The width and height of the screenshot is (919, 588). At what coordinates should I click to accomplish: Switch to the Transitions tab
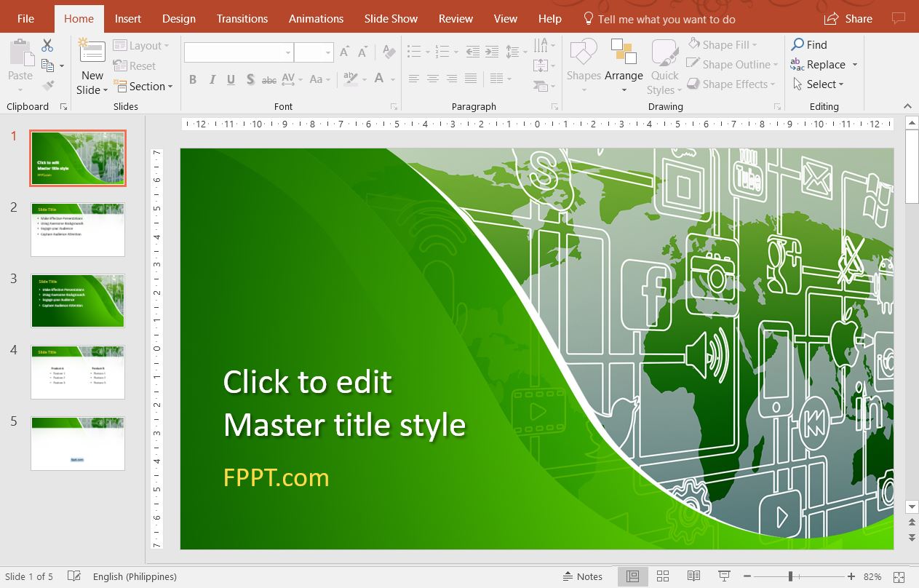pos(242,18)
